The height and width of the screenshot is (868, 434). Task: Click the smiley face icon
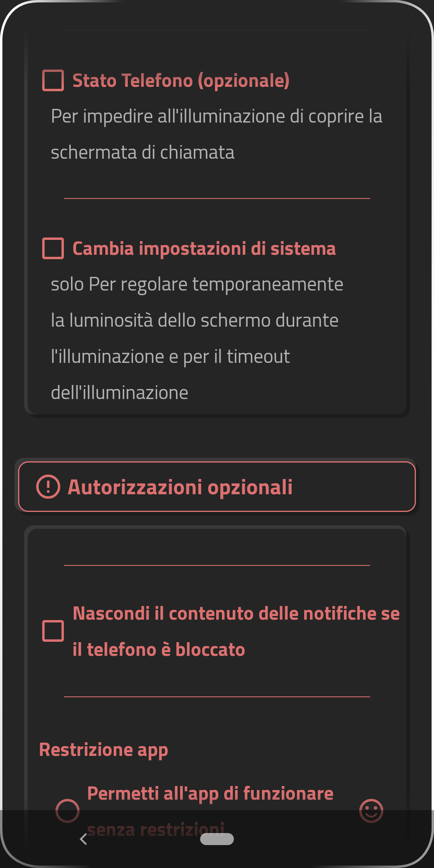(371, 811)
